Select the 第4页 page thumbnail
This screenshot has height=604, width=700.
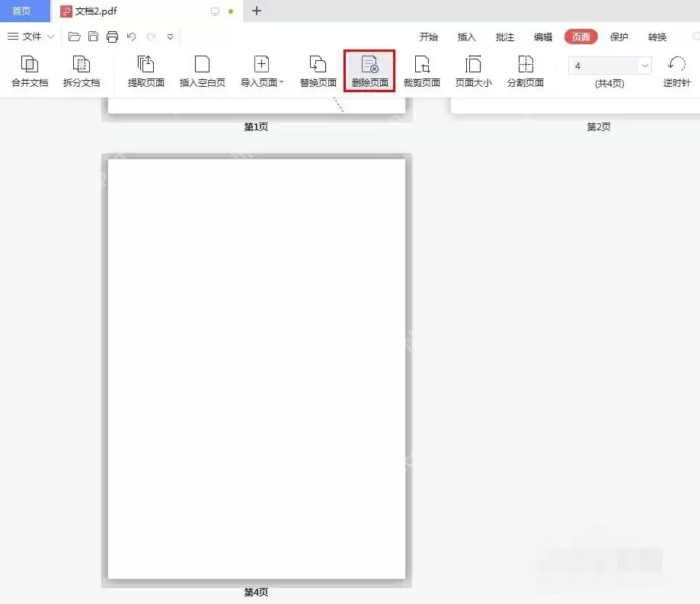click(256, 368)
